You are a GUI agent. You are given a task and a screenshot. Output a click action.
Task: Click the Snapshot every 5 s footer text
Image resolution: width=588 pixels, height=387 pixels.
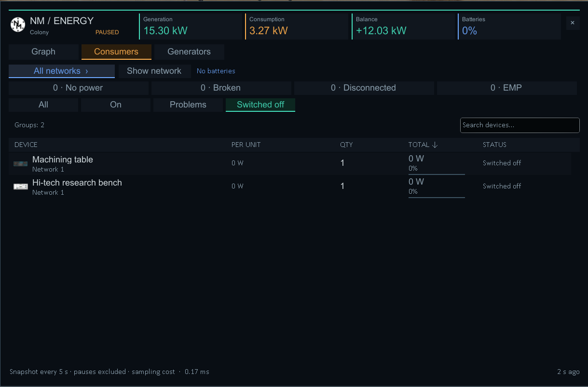[109, 372]
